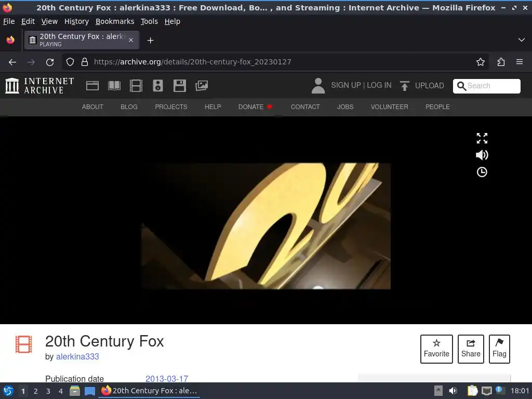Image resolution: width=532 pixels, height=399 pixels.
Task: Click the UPLOAD link
Action: [430, 86]
